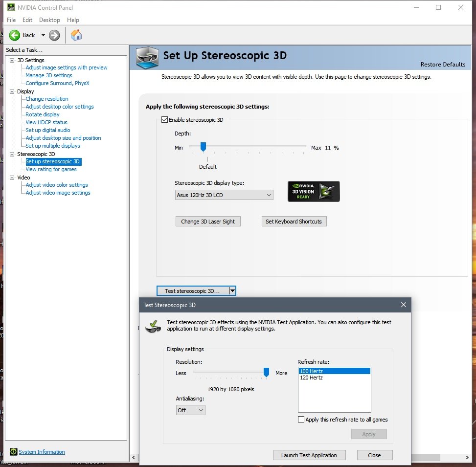Disable the Enable stereoscopic 3D checkbox
Image resolution: width=476 pixels, height=467 pixels.
[x=164, y=119]
